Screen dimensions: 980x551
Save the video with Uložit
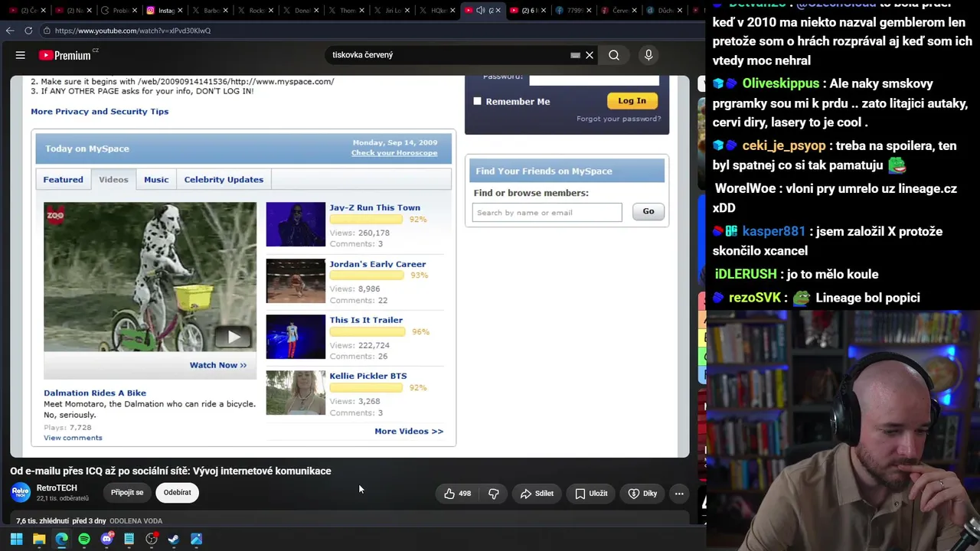[591, 494]
